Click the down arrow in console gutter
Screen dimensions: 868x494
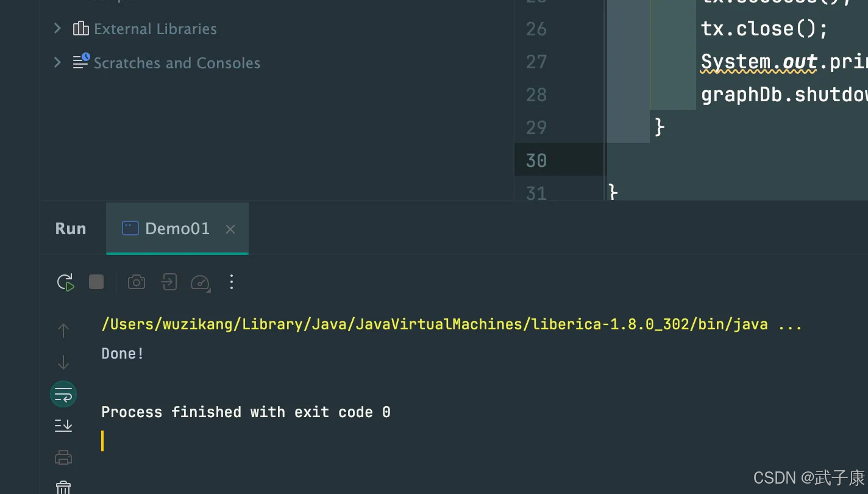[x=63, y=362]
